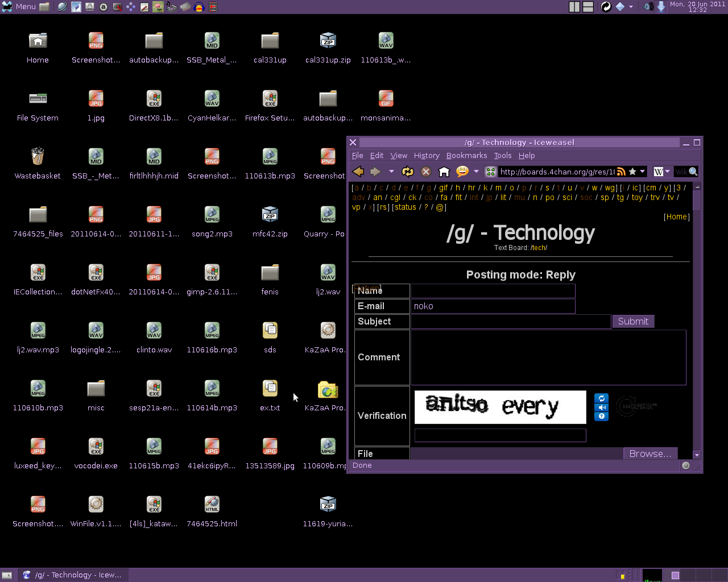Reload the 4chan page
Screen dimensions: 728x582
(408, 172)
